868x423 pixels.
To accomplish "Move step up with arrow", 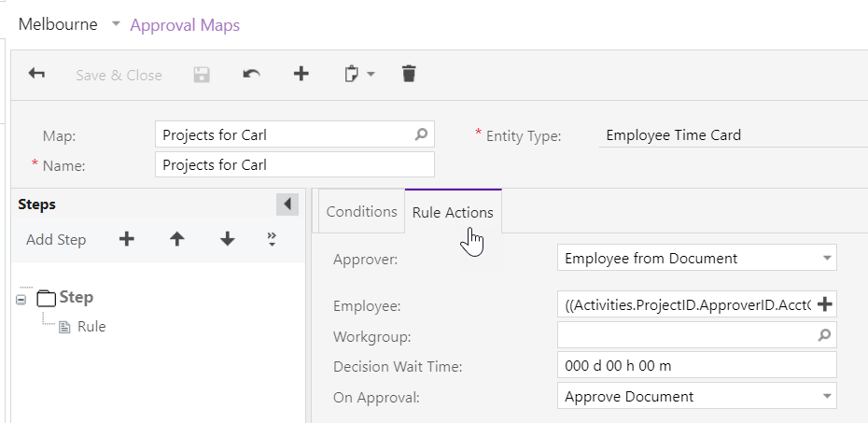I will coord(176,239).
